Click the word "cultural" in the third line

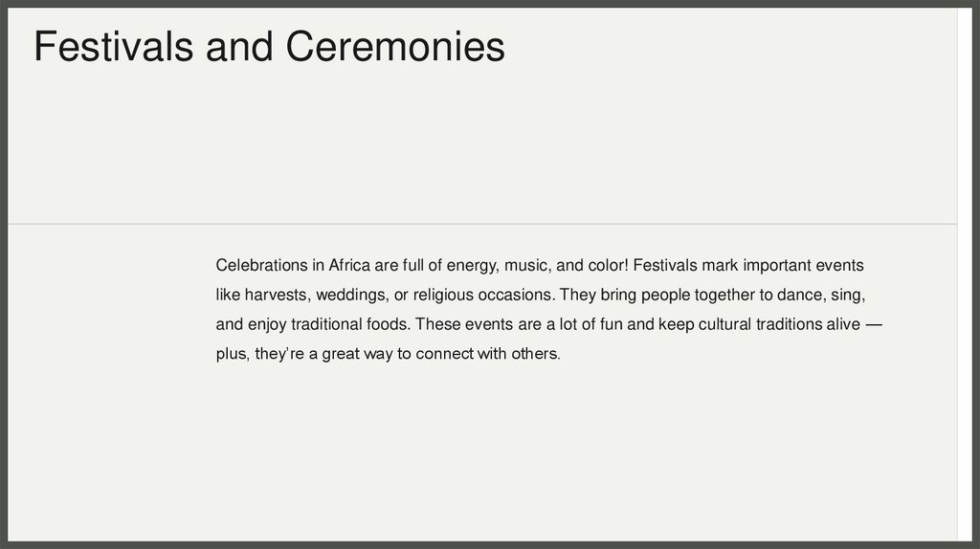point(725,324)
